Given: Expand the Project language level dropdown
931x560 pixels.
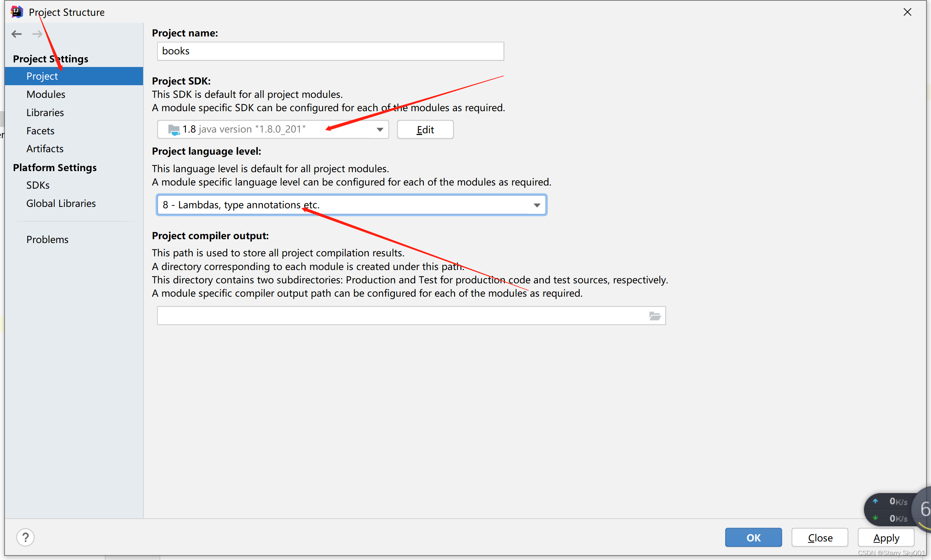Looking at the screenshot, I should pyautogui.click(x=537, y=205).
